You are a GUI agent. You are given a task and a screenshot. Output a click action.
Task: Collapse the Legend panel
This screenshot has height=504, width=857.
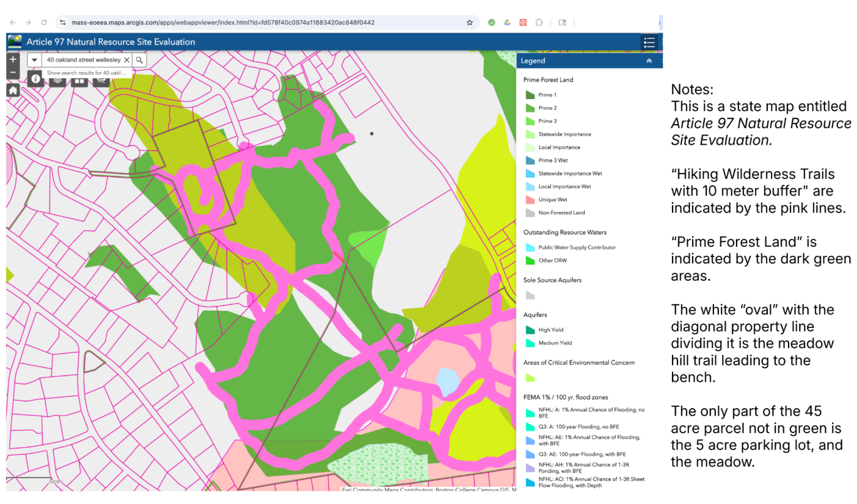point(649,61)
